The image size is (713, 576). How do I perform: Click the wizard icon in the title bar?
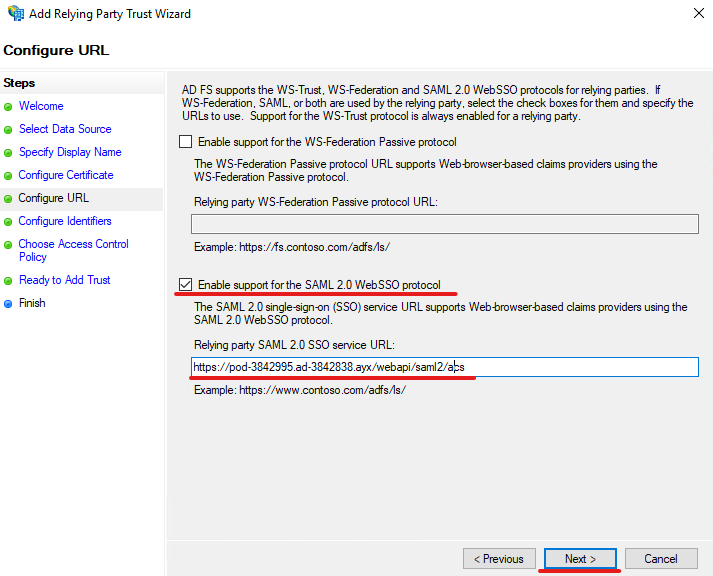tap(16, 13)
